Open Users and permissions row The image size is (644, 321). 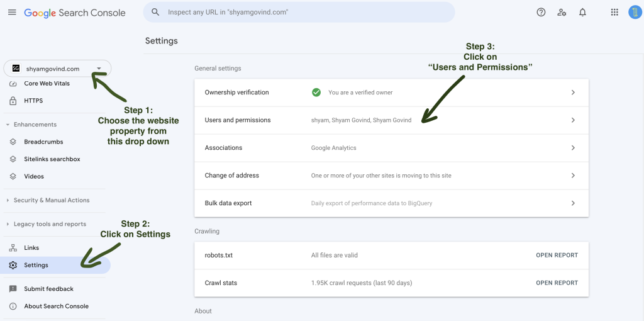click(391, 120)
